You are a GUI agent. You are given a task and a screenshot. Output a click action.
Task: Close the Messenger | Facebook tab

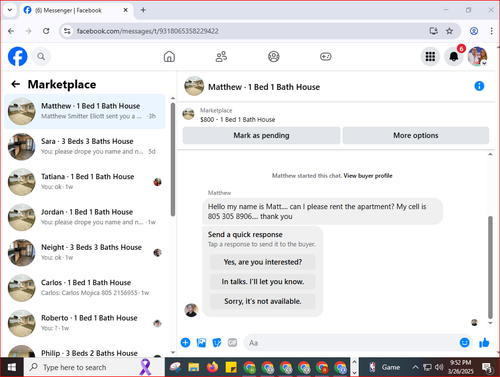pyautogui.click(x=126, y=10)
